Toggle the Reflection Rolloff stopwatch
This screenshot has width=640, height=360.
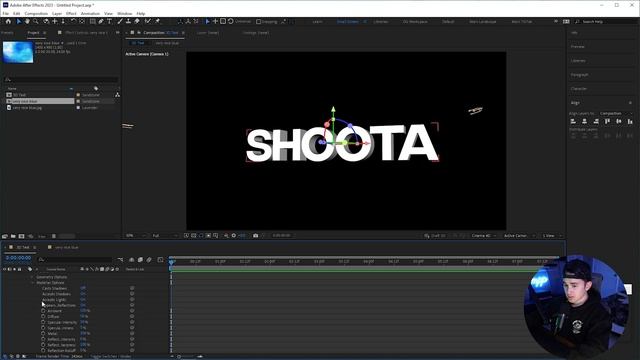[x=43, y=350]
